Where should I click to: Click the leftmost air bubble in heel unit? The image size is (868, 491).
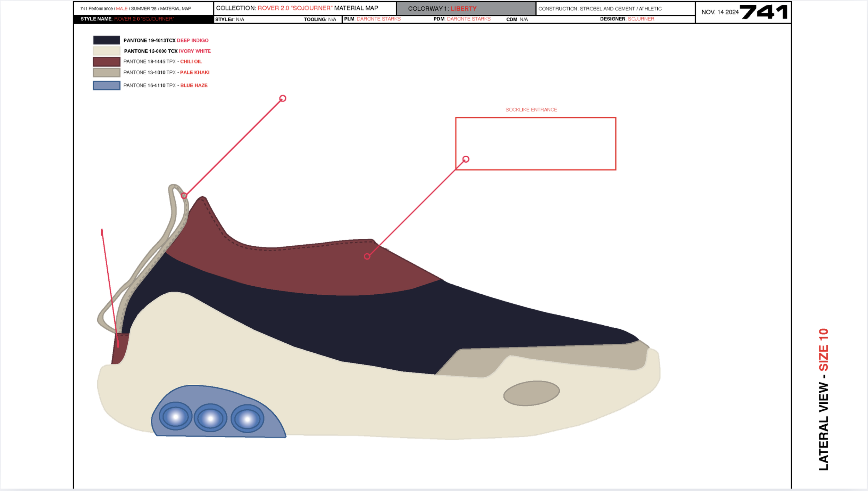coord(175,416)
